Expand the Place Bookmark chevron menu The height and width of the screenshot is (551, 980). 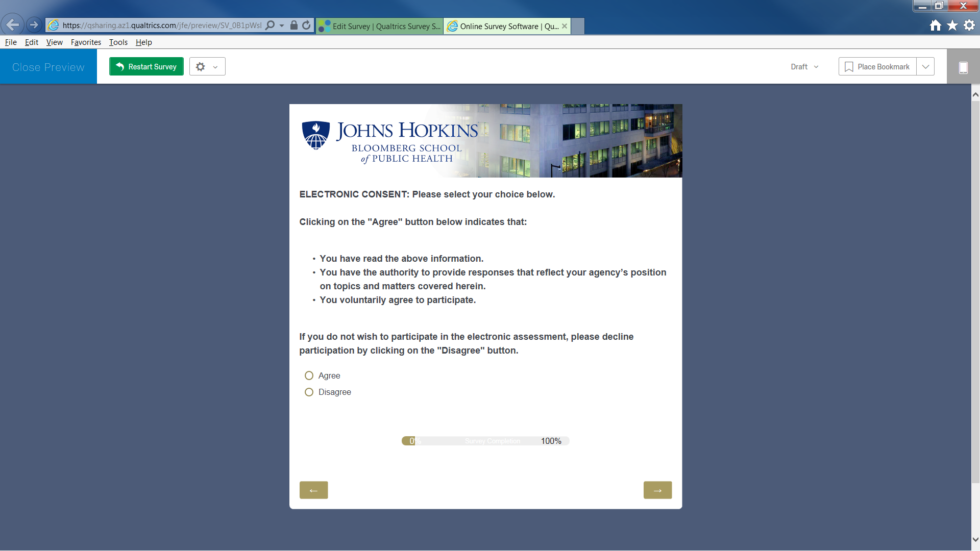point(925,66)
